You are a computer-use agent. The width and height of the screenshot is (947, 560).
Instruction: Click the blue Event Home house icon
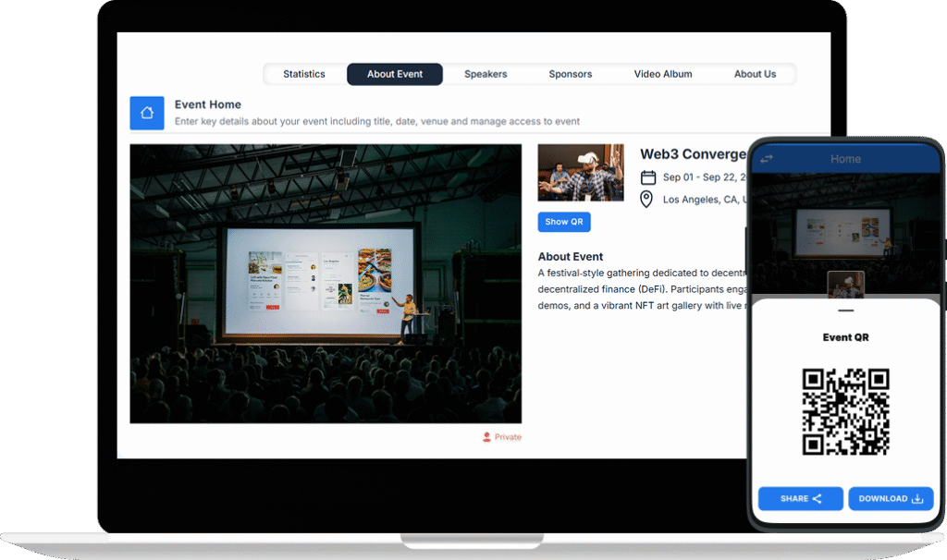[x=147, y=113]
